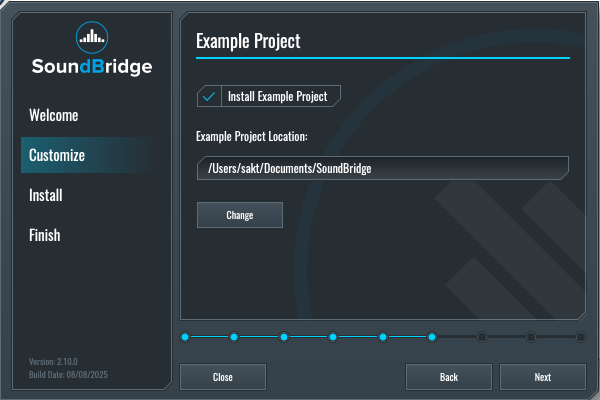
Task: Uncheck Install Example Project checkbox
Action: 209,96
